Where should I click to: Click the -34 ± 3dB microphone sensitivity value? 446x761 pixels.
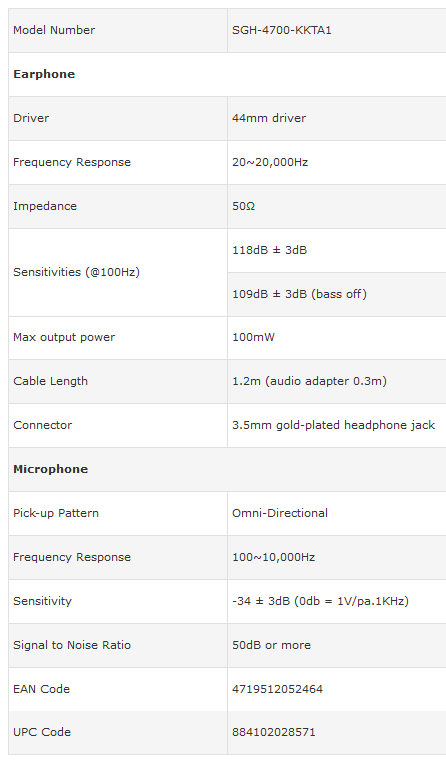click(x=320, y=601)
